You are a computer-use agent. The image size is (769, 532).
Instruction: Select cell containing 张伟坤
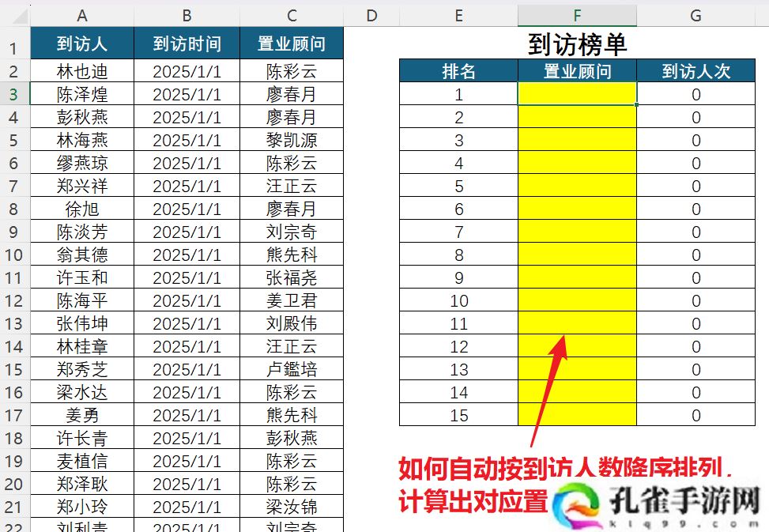[x=82, y=323]
